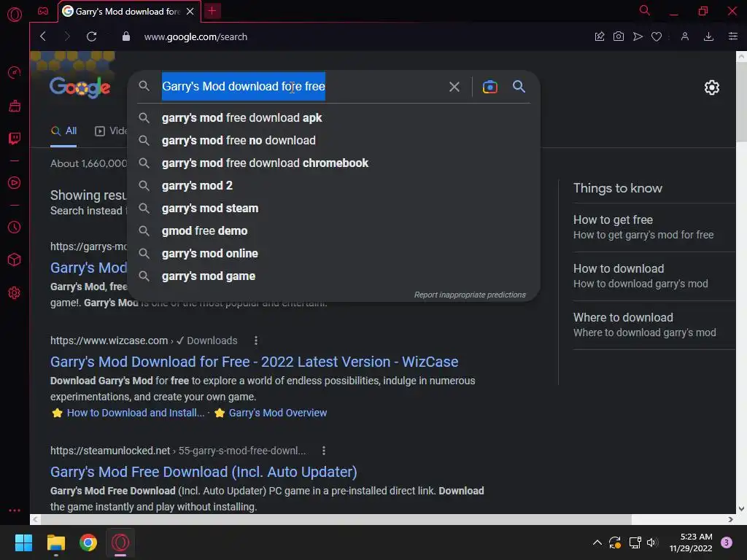
Task: Open WizCase Garry's Mod Download result
Action: pos(254,362)
